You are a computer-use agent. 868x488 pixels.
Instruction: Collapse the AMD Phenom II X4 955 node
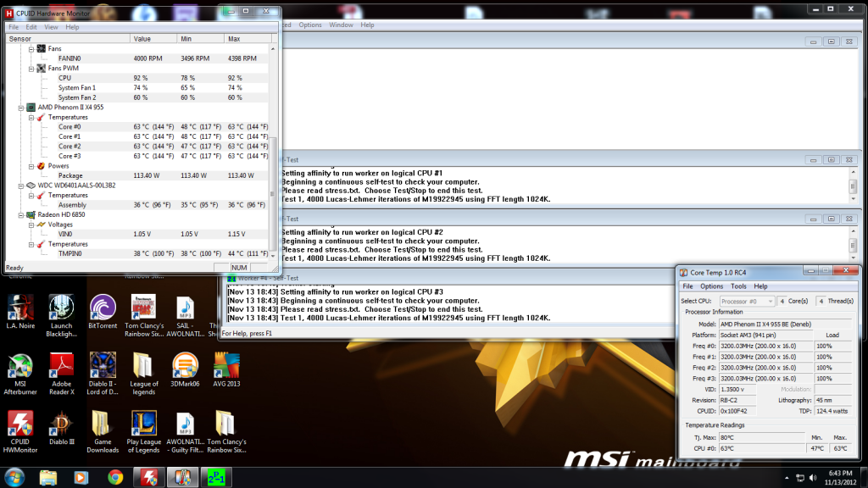[21, 108]
